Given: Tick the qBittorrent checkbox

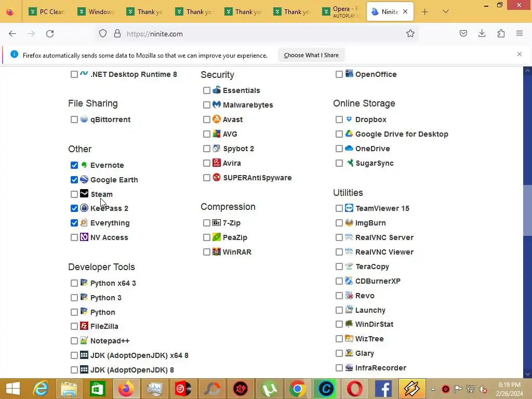Looking at the screenshot, I should coord(74,119).
